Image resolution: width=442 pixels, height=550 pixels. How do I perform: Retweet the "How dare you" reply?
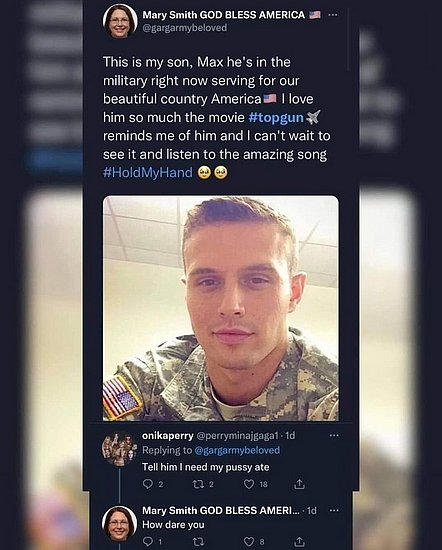click(198, 542)
